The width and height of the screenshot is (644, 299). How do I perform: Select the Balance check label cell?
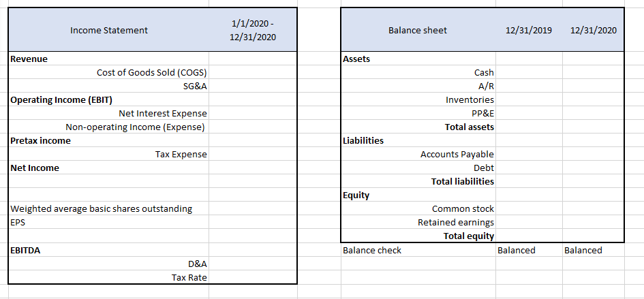coord(418,250)
